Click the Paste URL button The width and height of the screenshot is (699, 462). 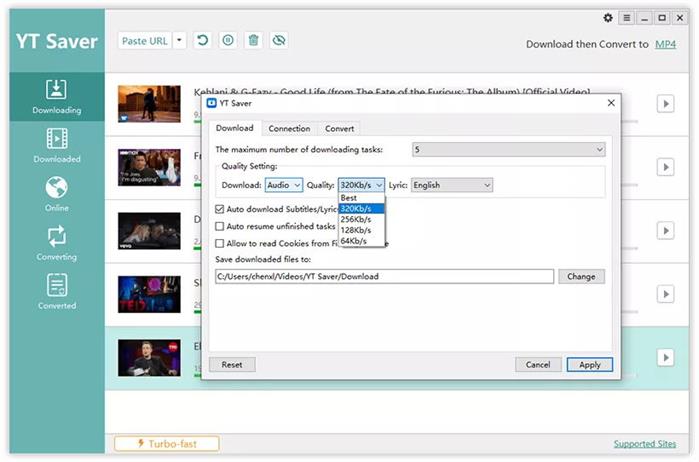click(x=145, y=41)
